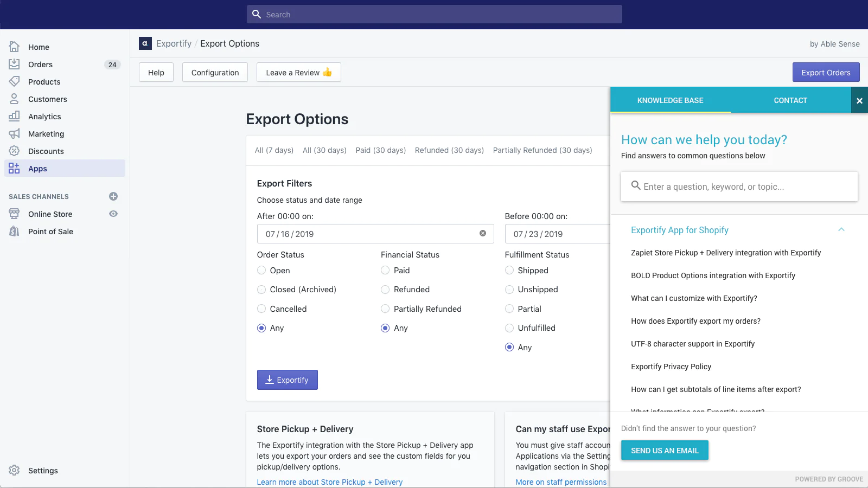This screenshot has width=868, height=488.
Task: Select Partially Refunded financial status
Action: click(x=385, y=309)
